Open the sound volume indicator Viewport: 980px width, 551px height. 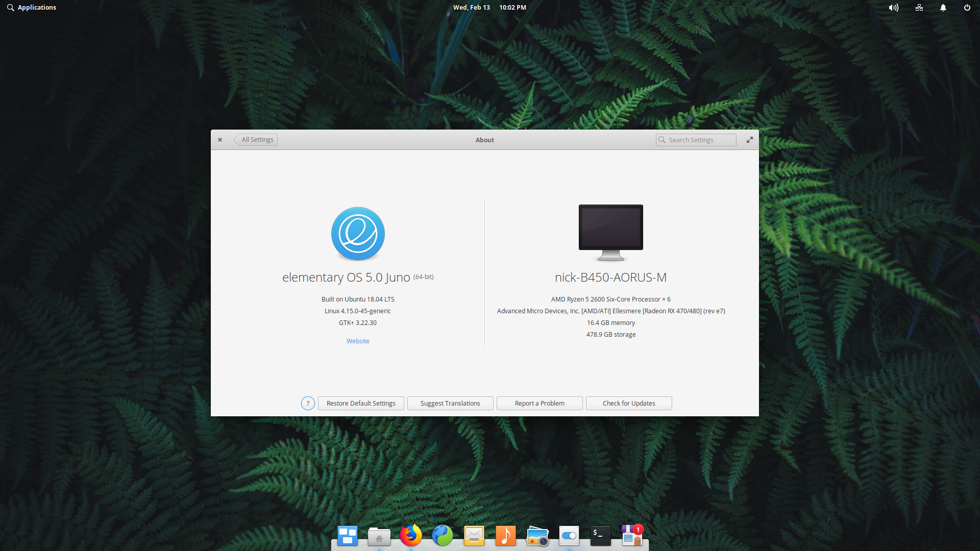click(x=893, y=8)
